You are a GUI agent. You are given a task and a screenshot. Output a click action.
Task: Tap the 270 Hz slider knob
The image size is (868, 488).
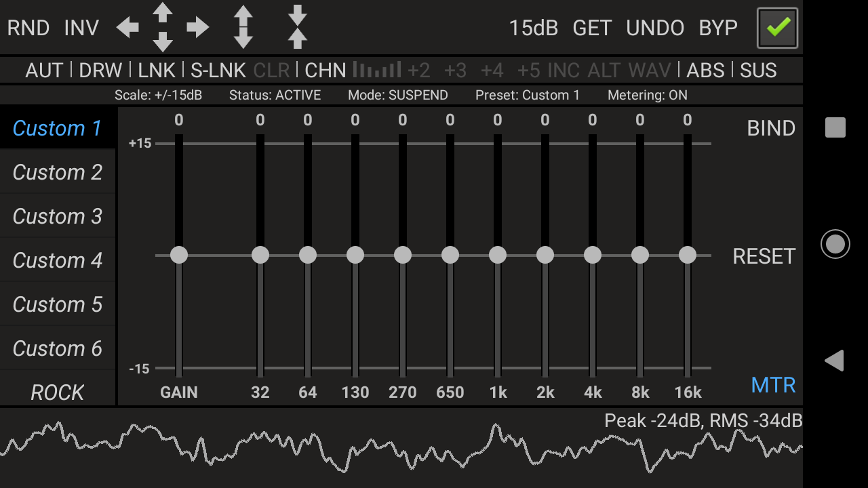tap(403, 255)
